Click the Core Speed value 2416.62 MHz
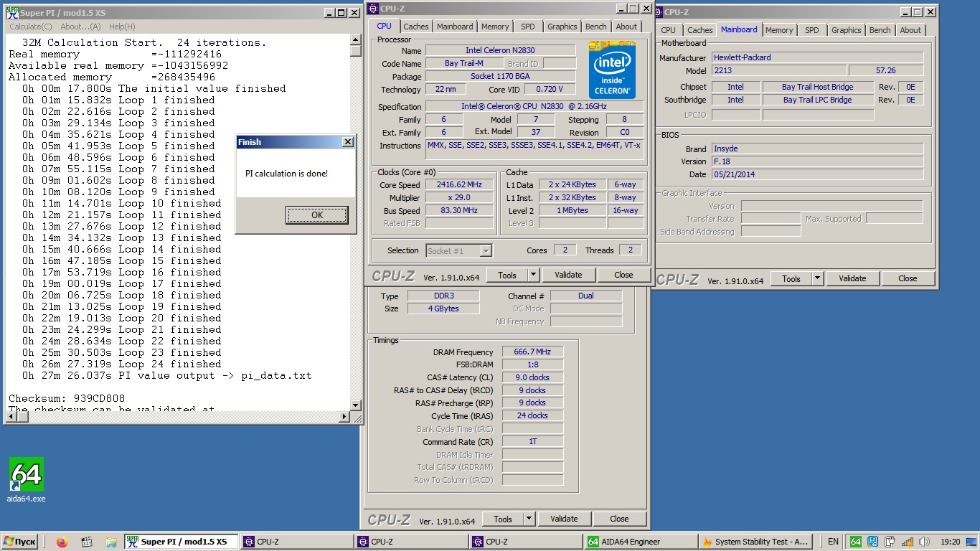Viewport: 980px width, 551px height. pos(460,184)
